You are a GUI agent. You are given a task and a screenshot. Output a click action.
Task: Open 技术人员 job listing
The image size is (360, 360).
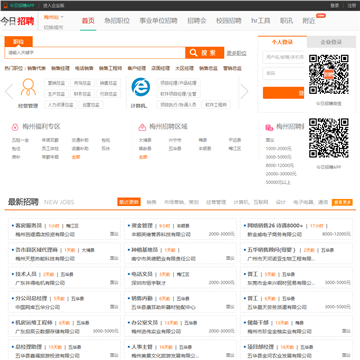(26, 274)
